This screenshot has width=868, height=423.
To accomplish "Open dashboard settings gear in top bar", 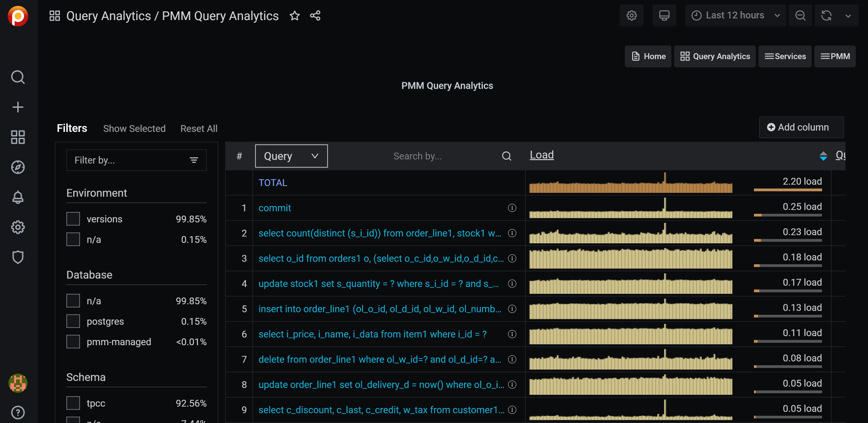I will (x=631, y=15).
